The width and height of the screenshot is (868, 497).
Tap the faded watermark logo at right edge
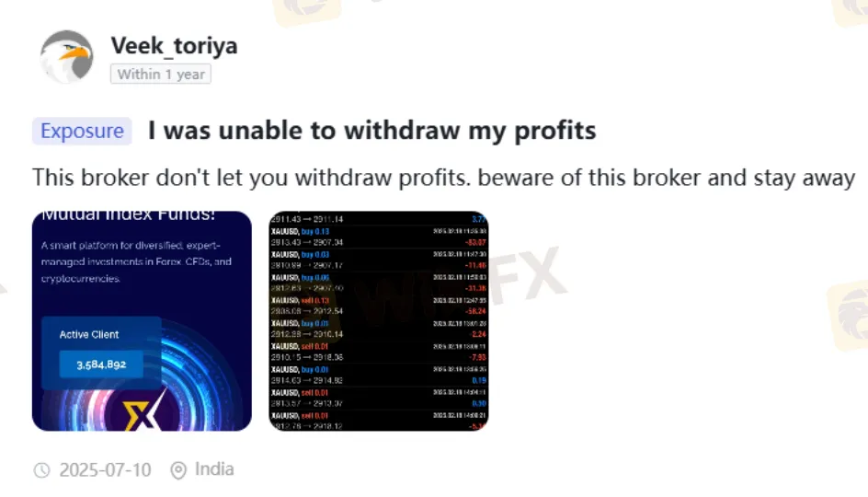click(848, 315)
